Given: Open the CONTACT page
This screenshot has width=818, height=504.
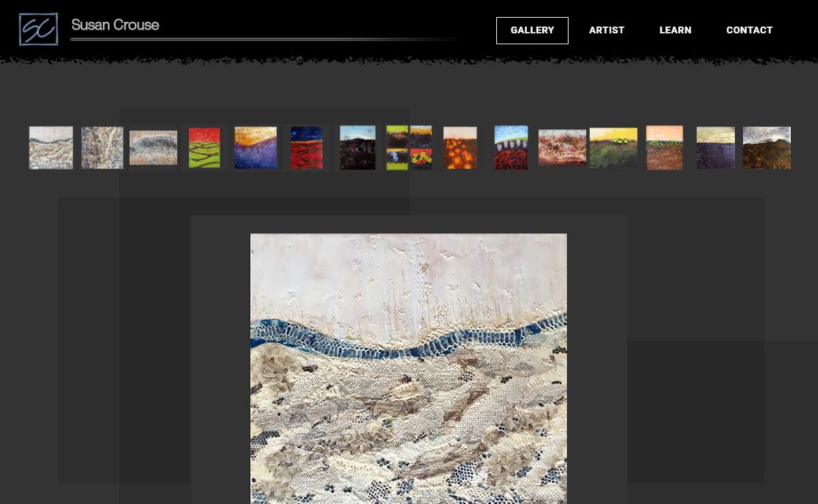Looking at the screenshot, I should tap(749, 31).
